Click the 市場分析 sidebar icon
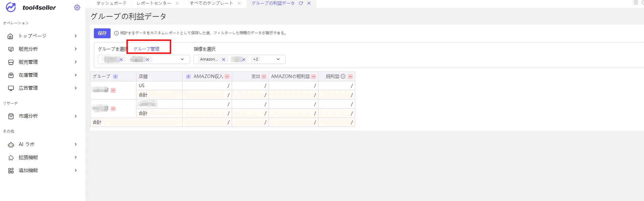Image resolution: width=644 pixels, height=201 pixels. tap(11, 116)
